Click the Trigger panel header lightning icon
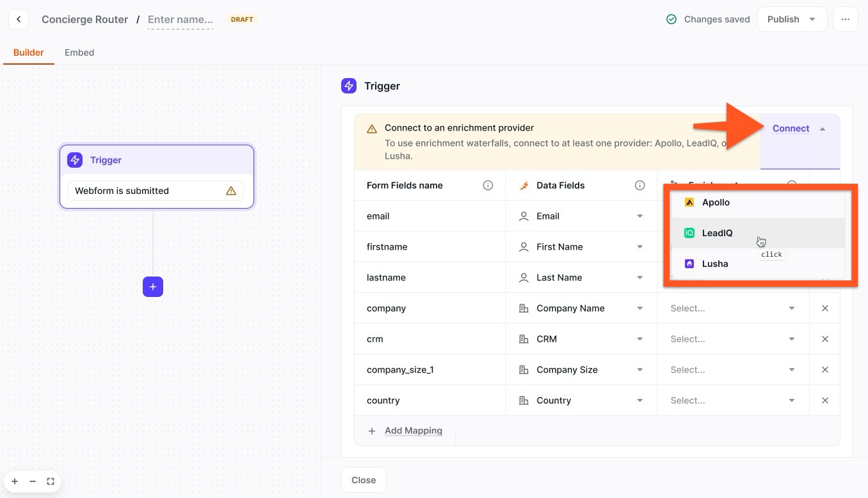Image resolution: width=868 pixels, height=498 pixels. tap(349, 86)
